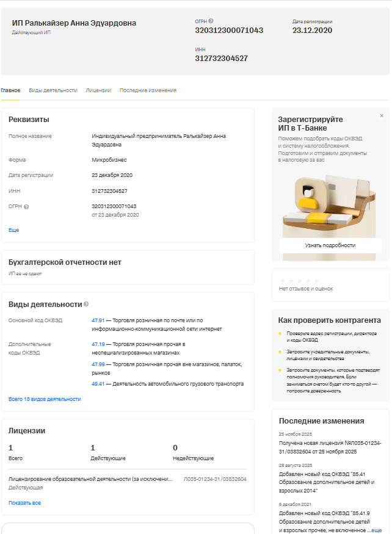This screenshot has width=392, height=534.
Task: Click the license number Л035-01234-31/03832604
Action: click(x=215, y=479)
